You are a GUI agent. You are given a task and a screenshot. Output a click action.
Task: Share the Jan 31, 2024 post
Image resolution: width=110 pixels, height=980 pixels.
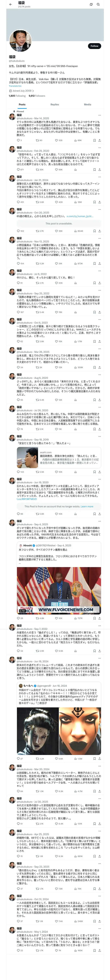pos(99,202)
